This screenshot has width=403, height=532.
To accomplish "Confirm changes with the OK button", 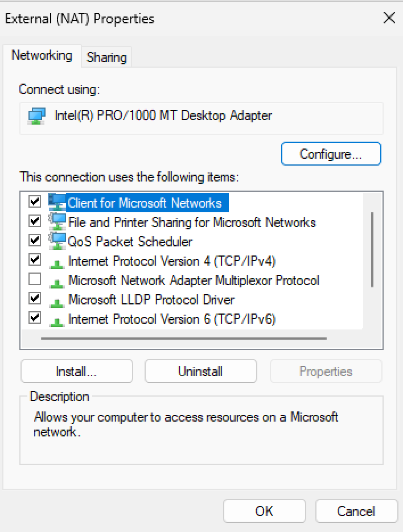I will [x=264, y=511].
